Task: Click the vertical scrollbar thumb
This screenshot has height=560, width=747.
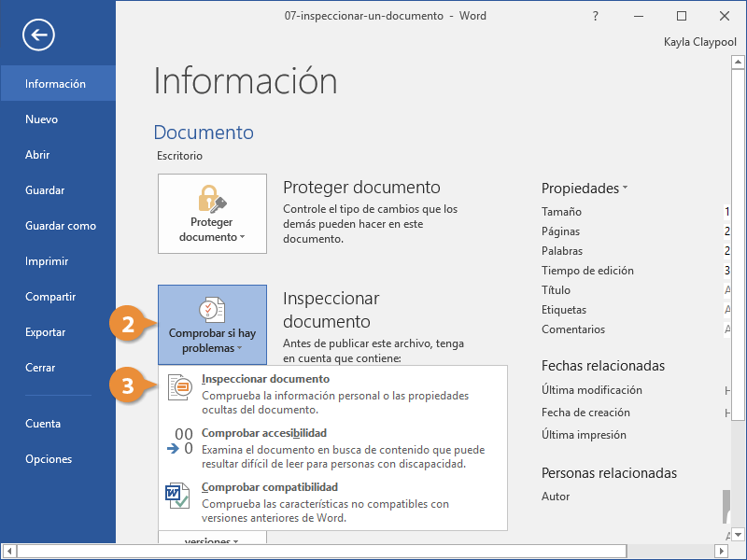Action: coord(738,245)
